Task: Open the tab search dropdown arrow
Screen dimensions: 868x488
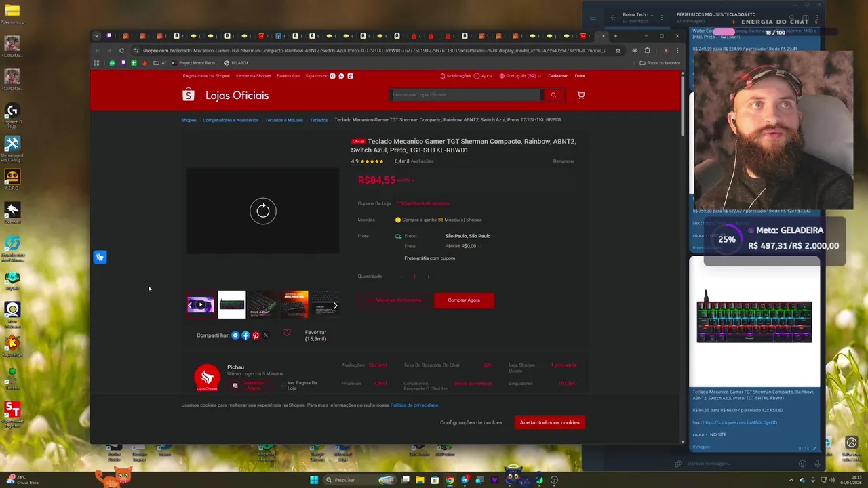Action: pyautogui.click(x=96, y=36)
